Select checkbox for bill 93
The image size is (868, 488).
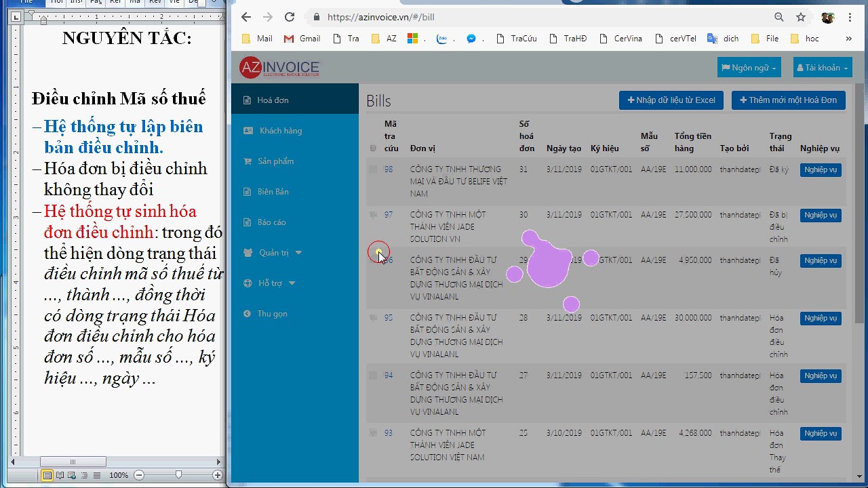[373, 432]
